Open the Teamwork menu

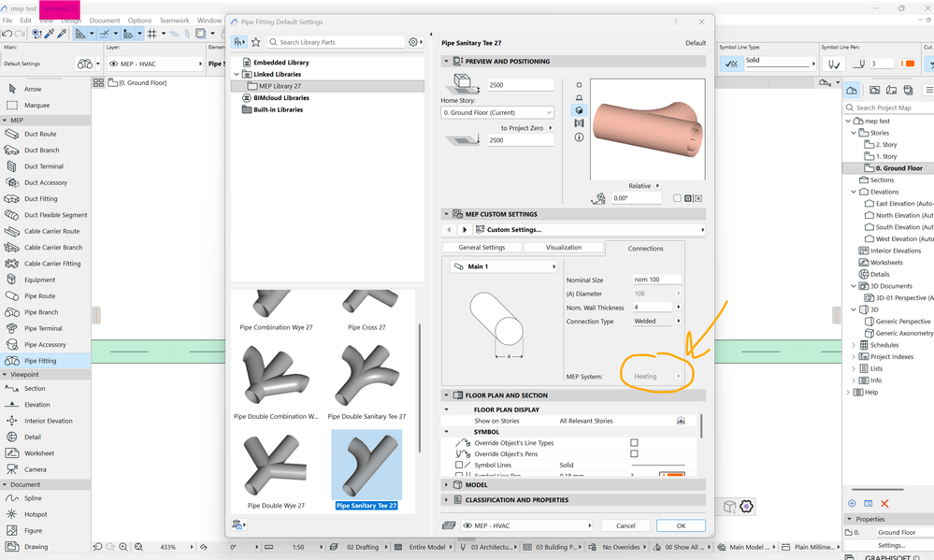click(x=175, y=21)
